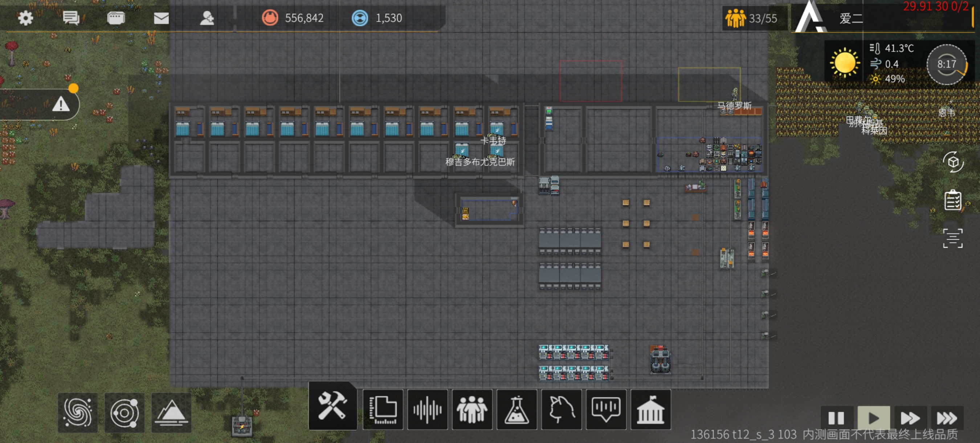
Task: Open the speech bubble dialogue menu
Action: (x=606, y=410)
